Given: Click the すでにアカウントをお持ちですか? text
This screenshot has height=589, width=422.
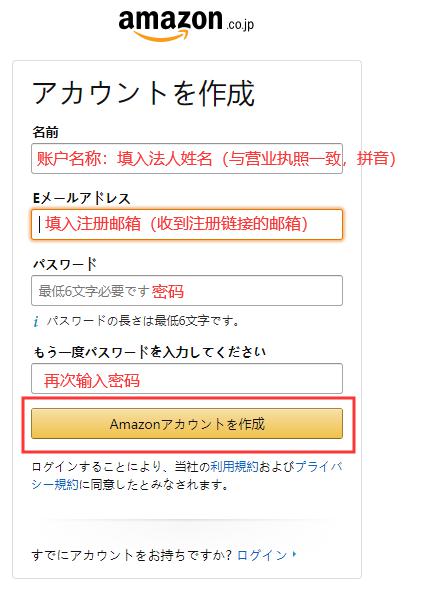Looking at the screenshot, I should click(x=132, y=555).
